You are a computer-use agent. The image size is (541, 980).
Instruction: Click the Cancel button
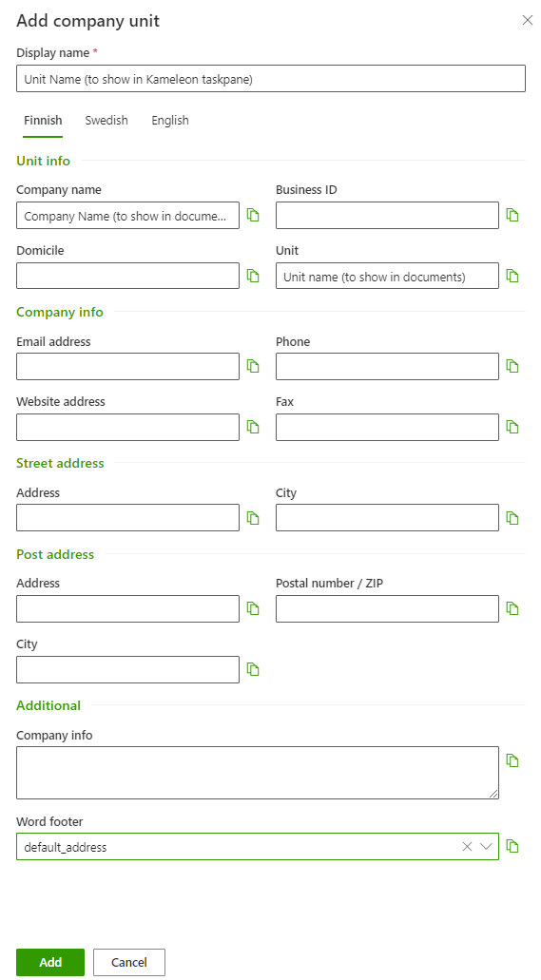129,962
